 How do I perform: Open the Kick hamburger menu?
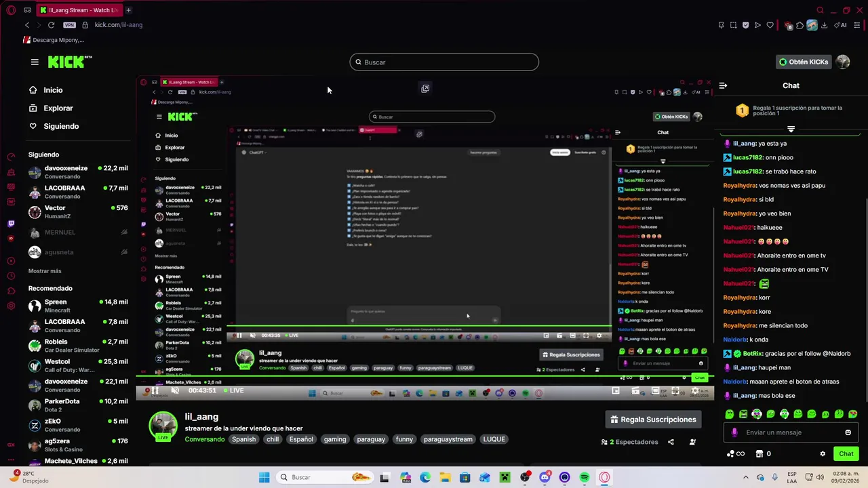click(35, 62)
